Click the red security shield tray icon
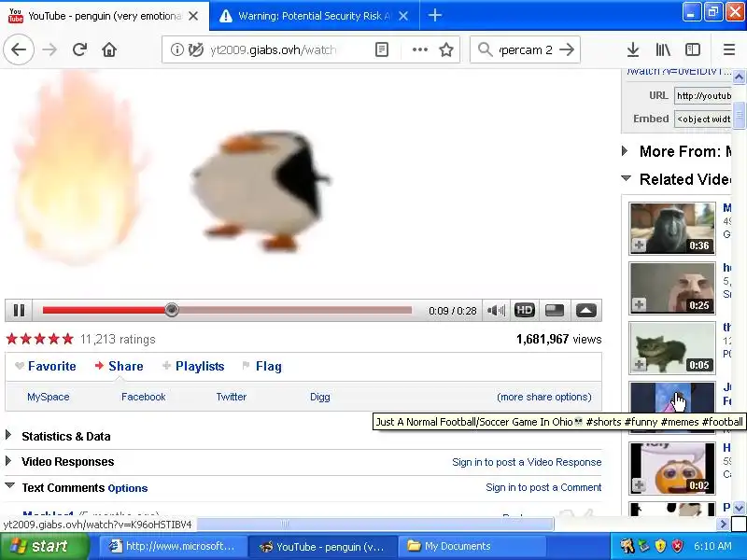747x560 pixels. tap(678, 546)
